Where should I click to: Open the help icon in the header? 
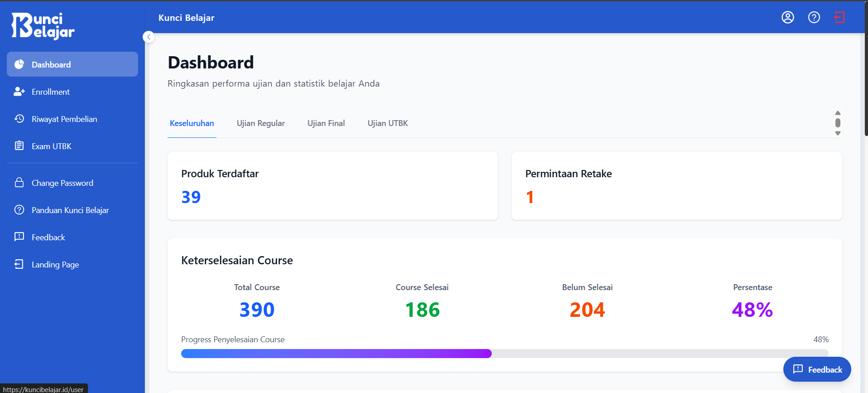[x=814, y=17]
